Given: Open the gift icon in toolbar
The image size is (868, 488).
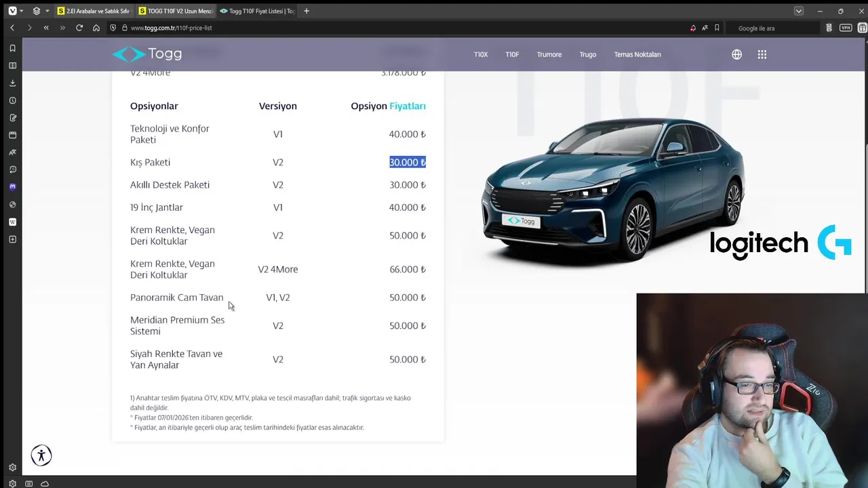Looking at the screenshot, I should point(862,28).
